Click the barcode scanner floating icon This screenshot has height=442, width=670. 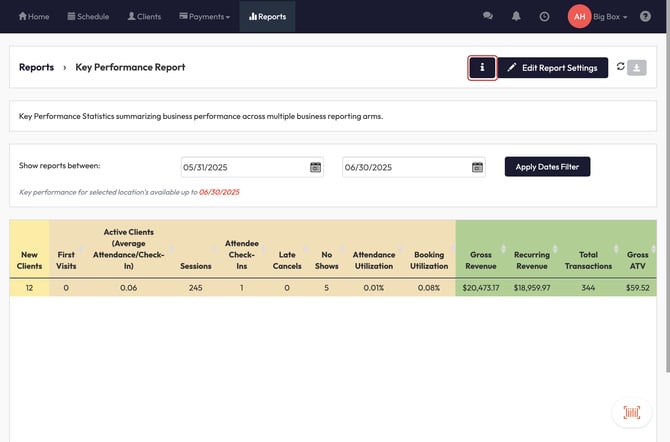[631, 412]
